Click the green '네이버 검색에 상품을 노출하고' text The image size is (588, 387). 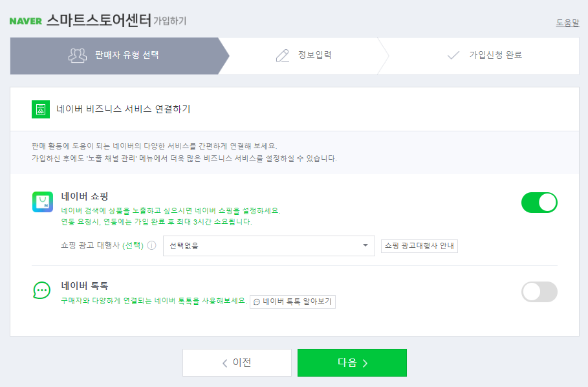click(x=171, y=211)
